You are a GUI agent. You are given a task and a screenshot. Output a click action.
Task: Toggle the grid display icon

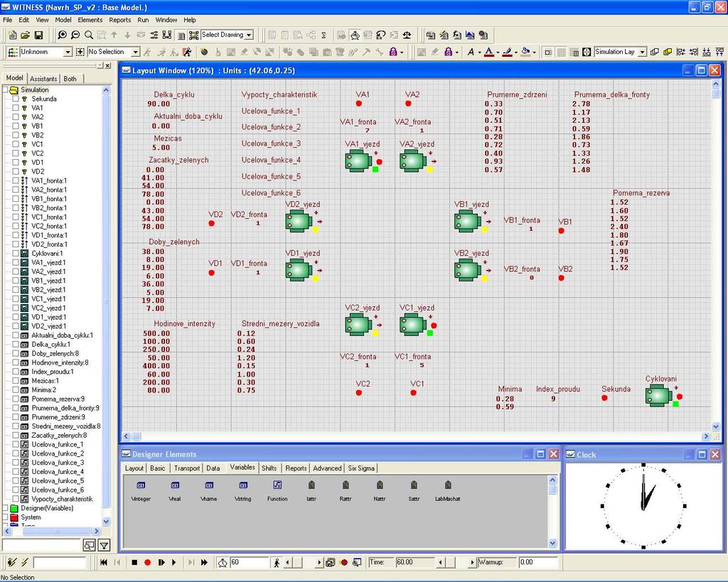[561, 52]
